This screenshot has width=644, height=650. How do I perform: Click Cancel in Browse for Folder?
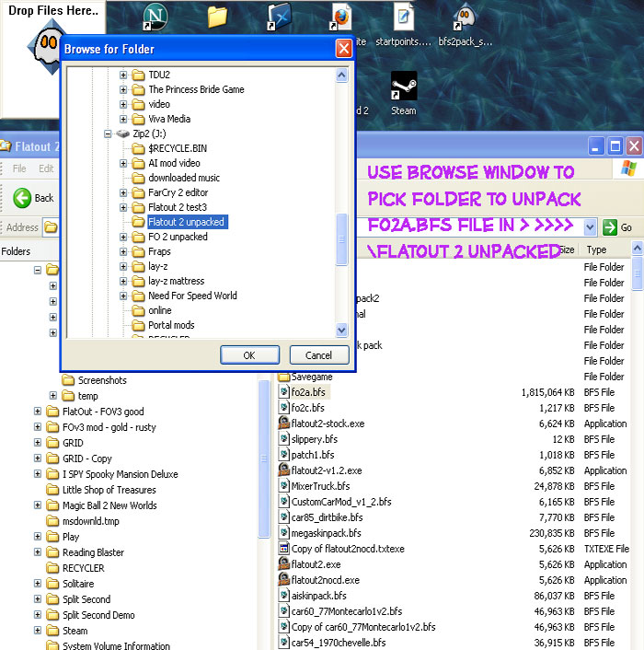pyautogui.click(x=318, y=355)
